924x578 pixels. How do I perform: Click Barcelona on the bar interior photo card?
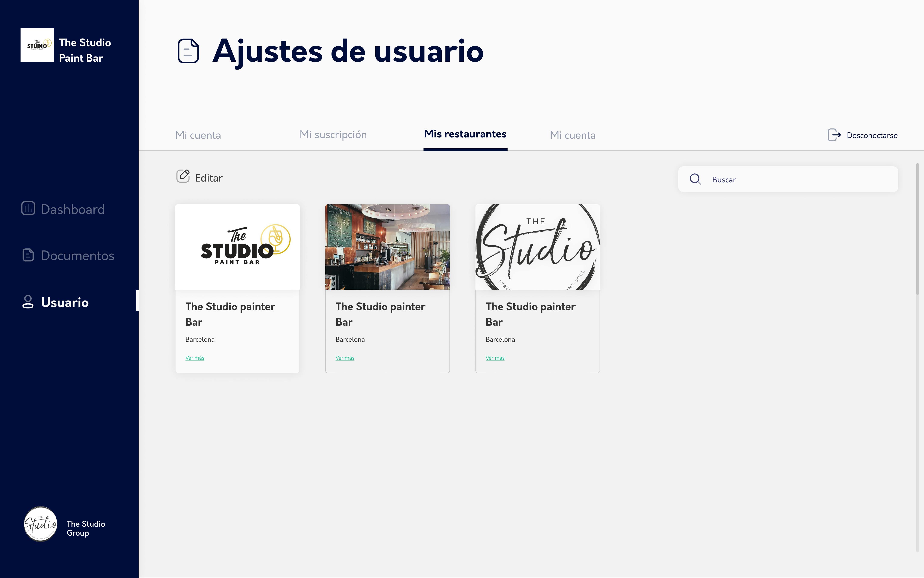pos(350,340)
